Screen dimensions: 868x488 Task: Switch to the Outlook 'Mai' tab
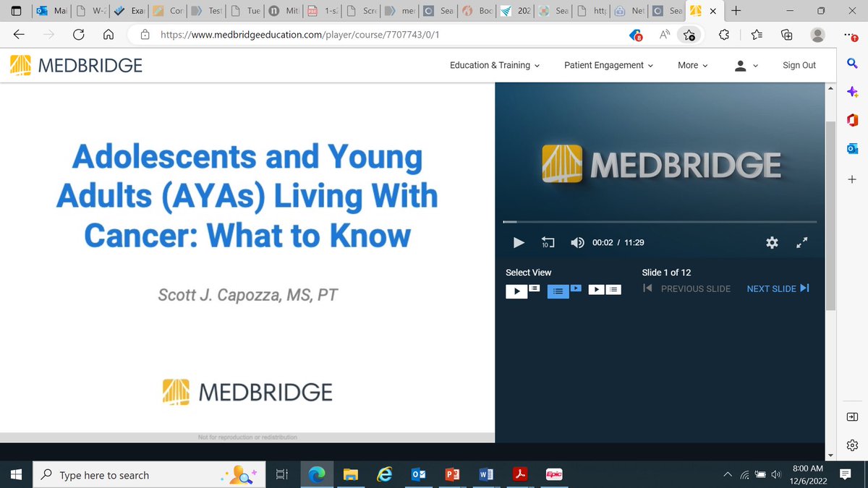(51, 11)
